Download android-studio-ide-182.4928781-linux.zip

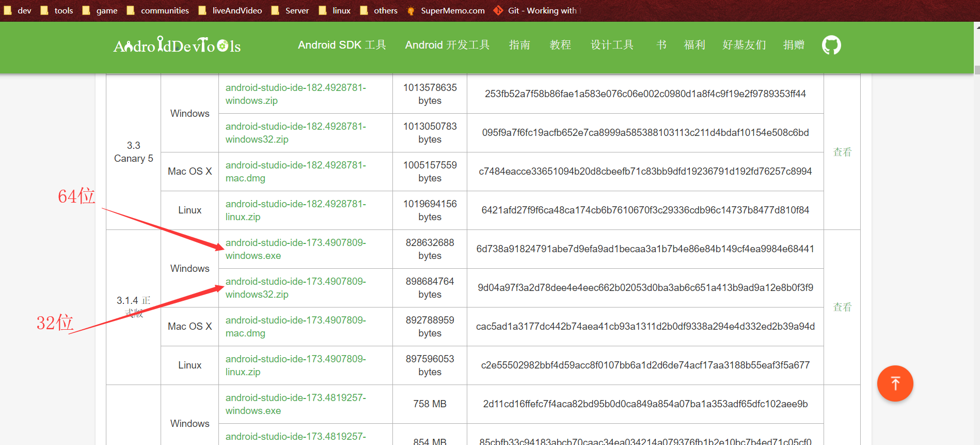(295, 210)
